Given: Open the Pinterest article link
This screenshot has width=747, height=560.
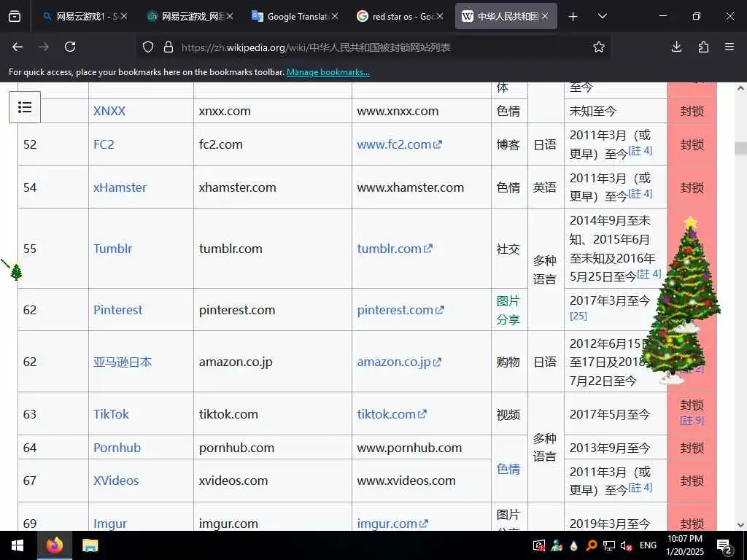Looking at the screenshot, I should 117,310.
